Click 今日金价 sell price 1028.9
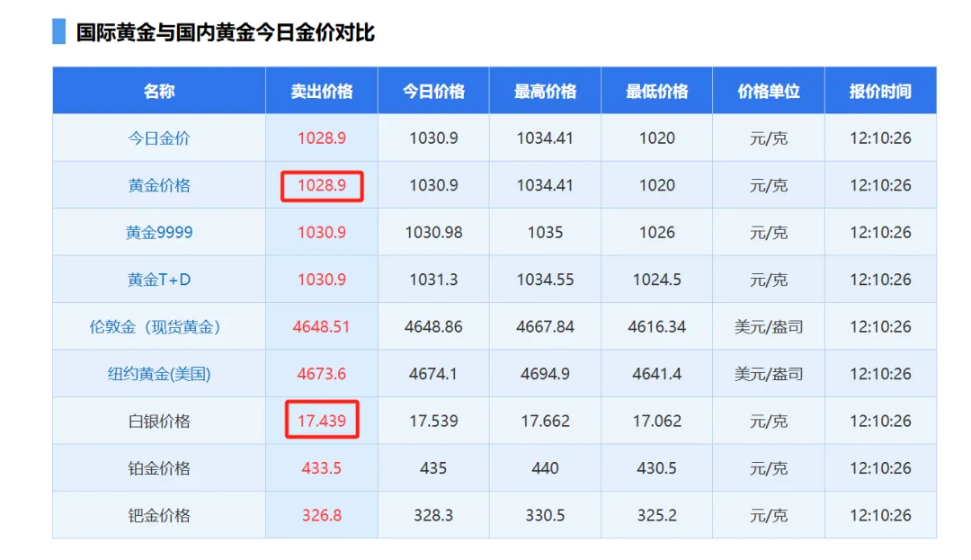This screenshot has width=971, height=560. (x=322, y=138)
